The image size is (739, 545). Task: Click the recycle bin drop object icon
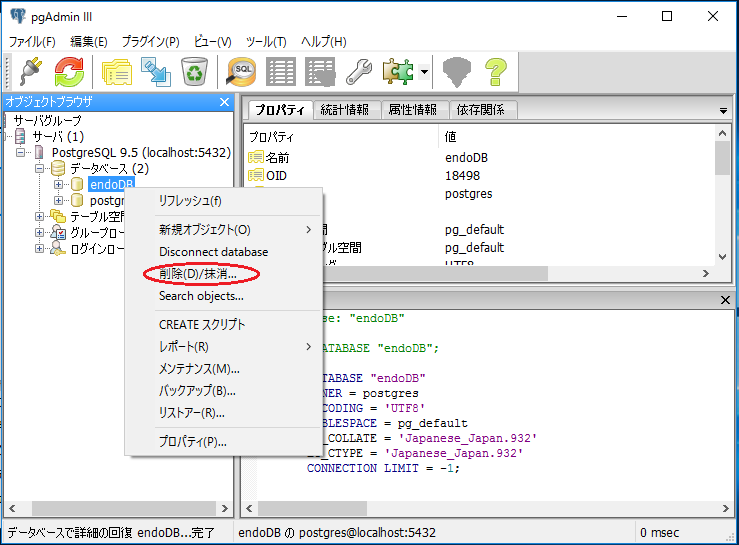coord(194,72)
